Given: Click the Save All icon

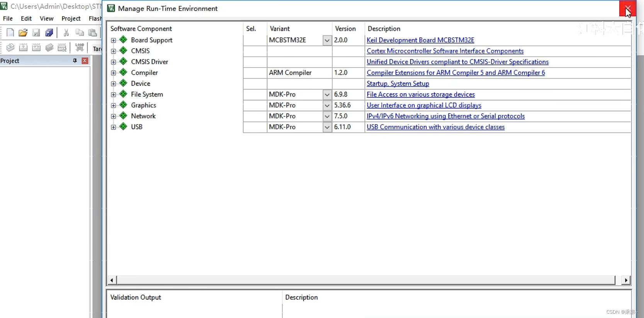Looking at the screenshot, I should 49,33.
